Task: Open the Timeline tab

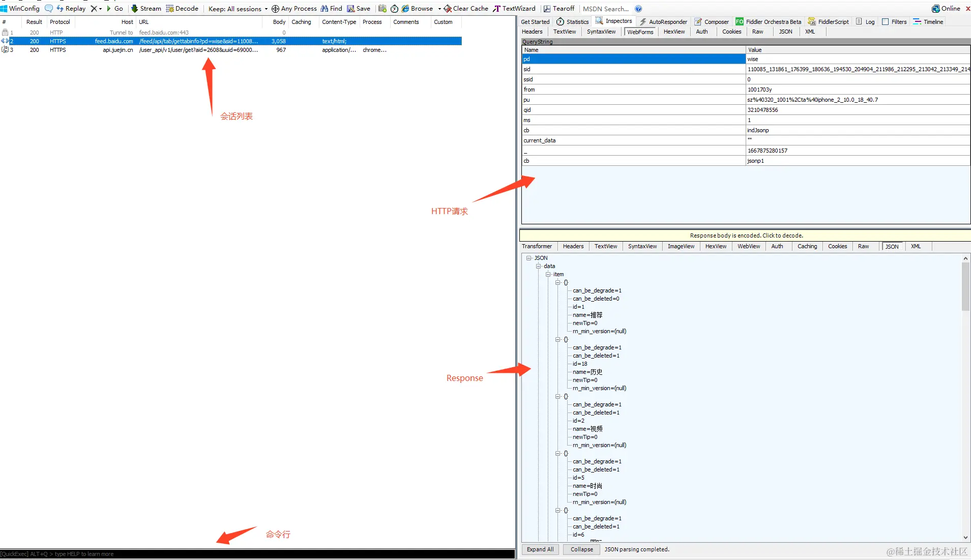Action: click(928, 21)
